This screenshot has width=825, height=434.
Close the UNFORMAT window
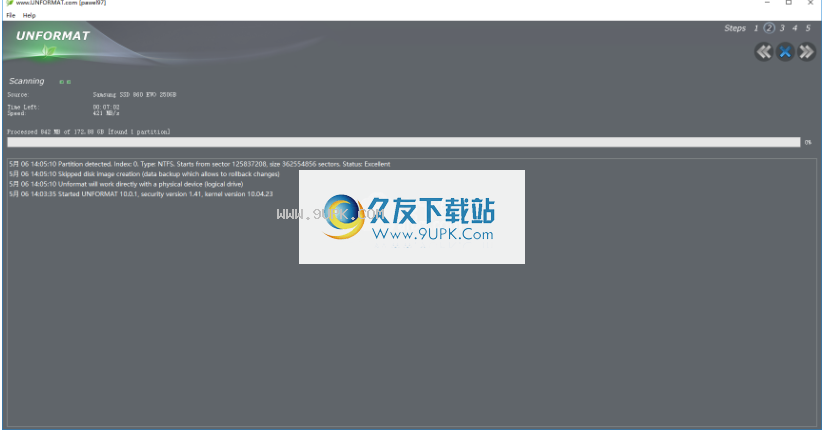(810, 3)
